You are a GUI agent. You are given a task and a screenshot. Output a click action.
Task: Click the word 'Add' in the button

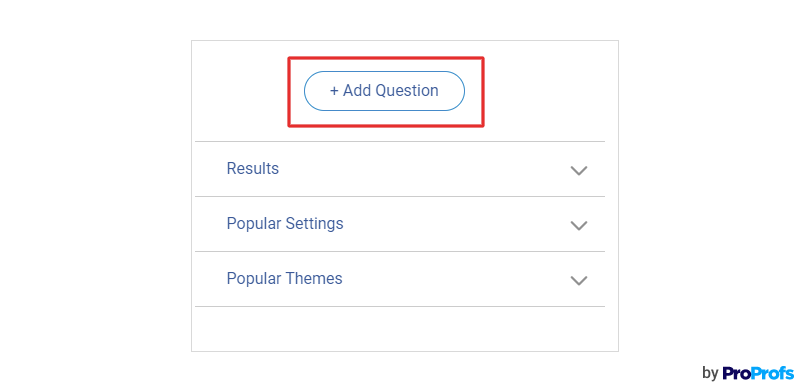pos(357,91)
